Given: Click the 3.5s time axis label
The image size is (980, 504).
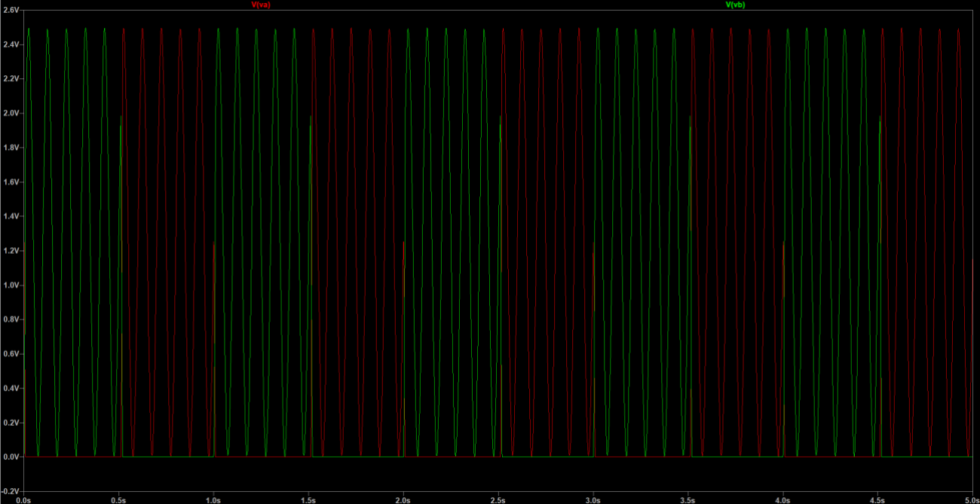Looking at the screenshot, I should pos(688,499).
